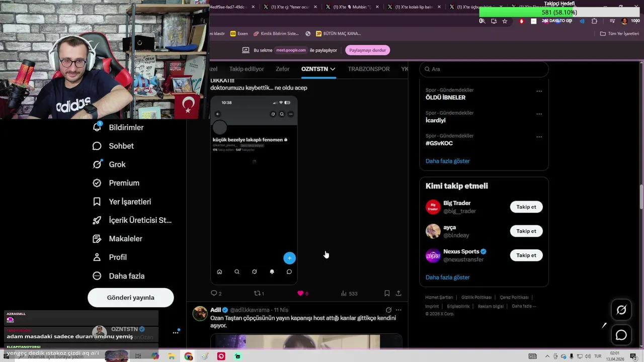644x362 pixels.
Task: Select the TRABZONSPOR timeline tab
Action: [369, 69]
